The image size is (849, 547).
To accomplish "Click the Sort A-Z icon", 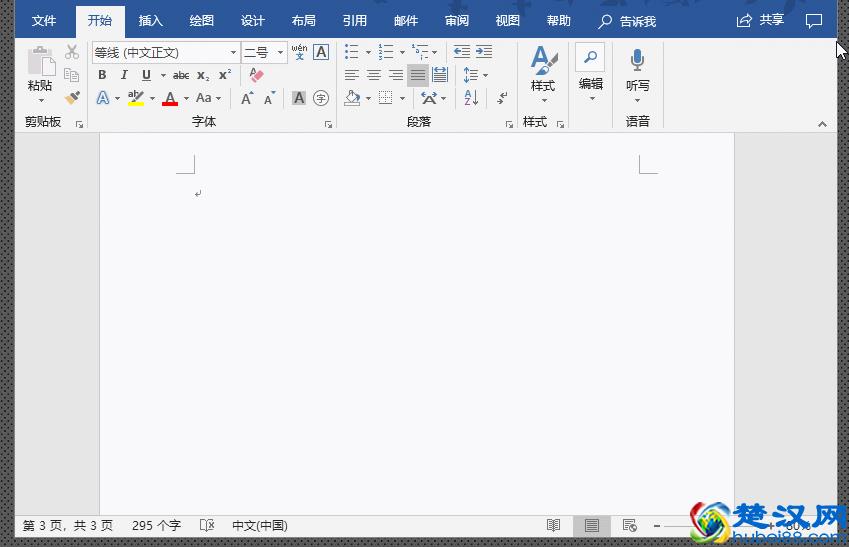I will coord(471,98).
